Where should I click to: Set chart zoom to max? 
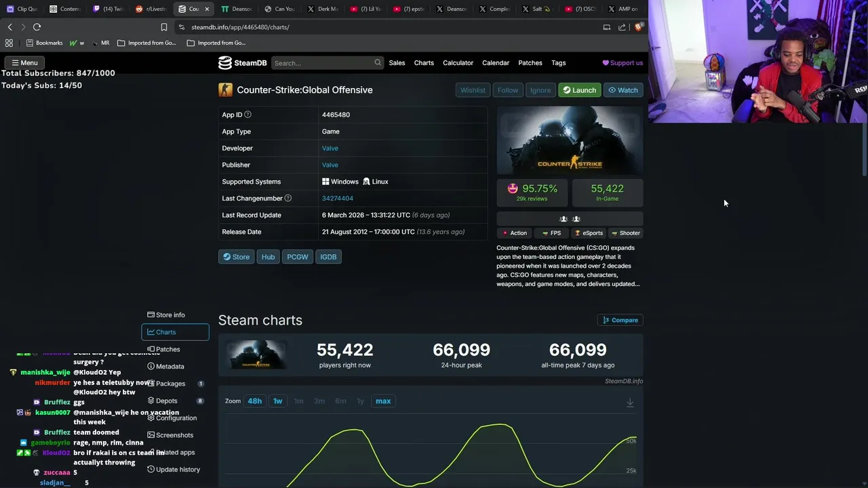point(383,401)
